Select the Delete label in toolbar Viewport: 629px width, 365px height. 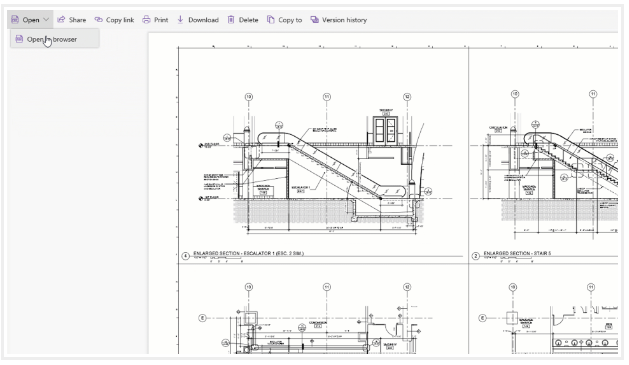[249, 20]
